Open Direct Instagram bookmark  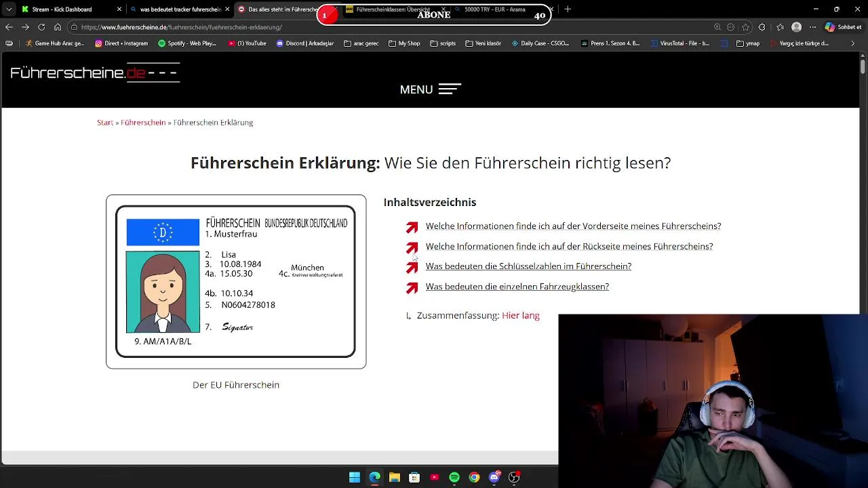coord(121,43)
